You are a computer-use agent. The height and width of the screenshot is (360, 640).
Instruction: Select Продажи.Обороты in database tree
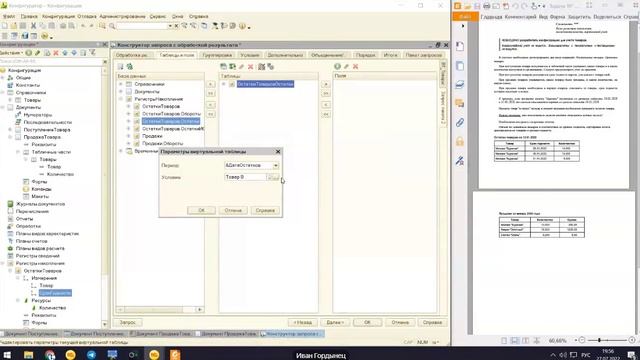click(x=162, y=144)
